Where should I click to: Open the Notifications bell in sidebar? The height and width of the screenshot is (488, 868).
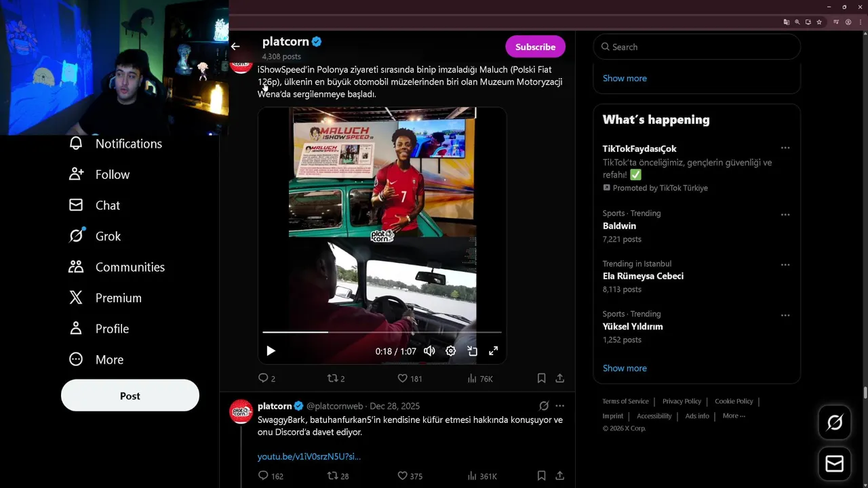click(76, 144)
